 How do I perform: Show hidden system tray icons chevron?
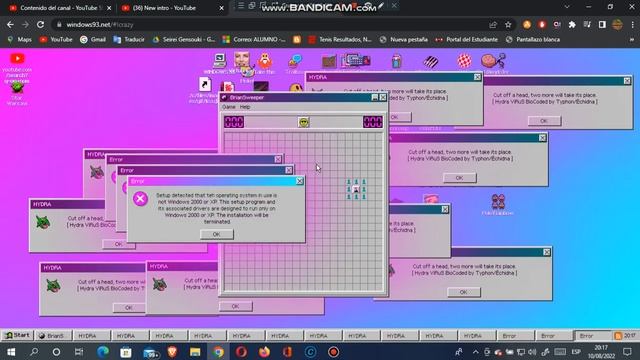click(x=476, y=351)
